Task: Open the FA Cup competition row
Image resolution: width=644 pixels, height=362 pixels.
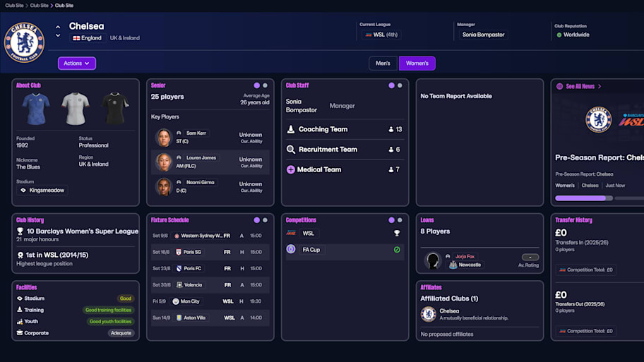Action: pyautogui.click(x=345, y=250)
